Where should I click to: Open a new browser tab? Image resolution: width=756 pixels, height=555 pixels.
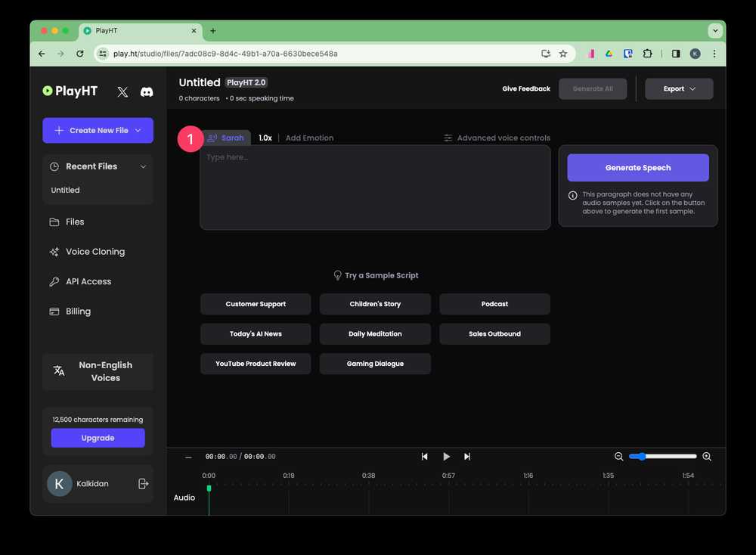pos(212,31)
